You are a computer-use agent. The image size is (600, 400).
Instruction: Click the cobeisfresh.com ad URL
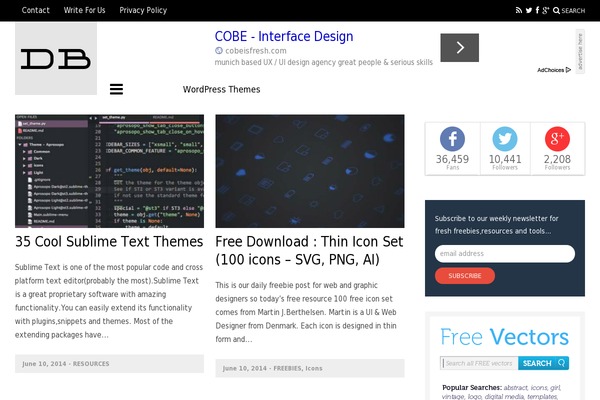click(x=256, y=51)
